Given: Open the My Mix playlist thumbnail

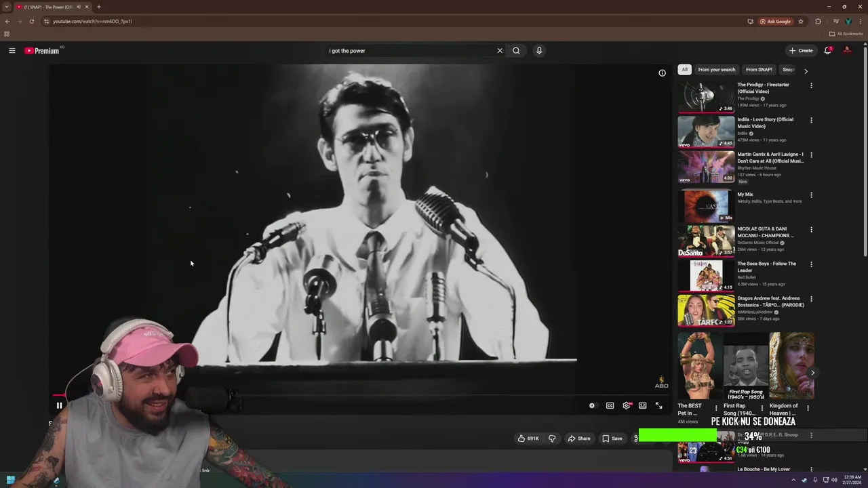Looking at the screenshot, I should click(706, 205).
